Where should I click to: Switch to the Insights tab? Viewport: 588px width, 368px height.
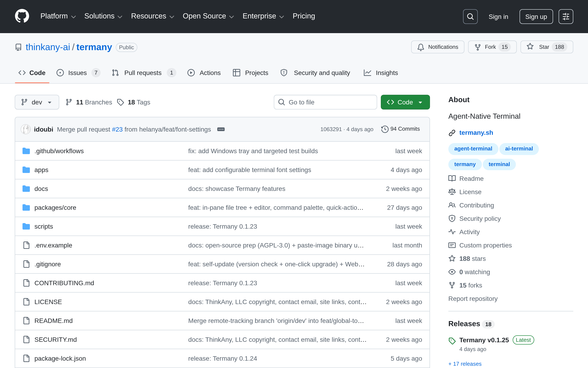(381, 73)
